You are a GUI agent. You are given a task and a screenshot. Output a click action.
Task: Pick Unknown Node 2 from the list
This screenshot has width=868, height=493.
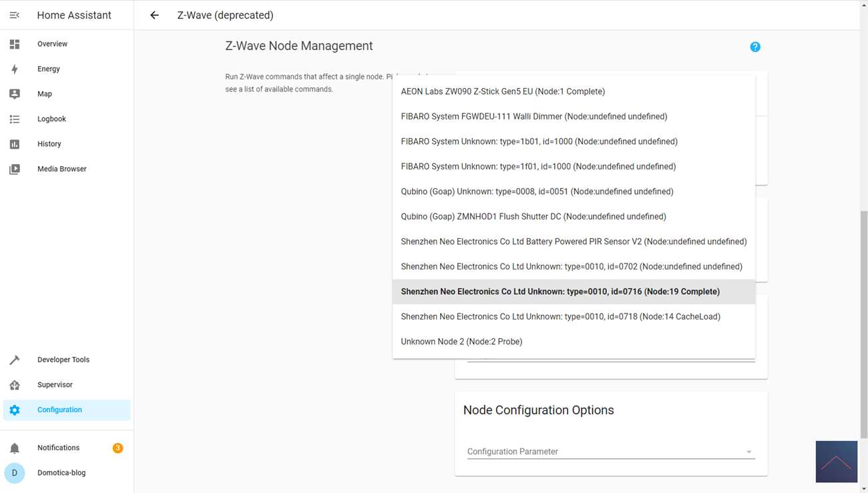point(461,342)
